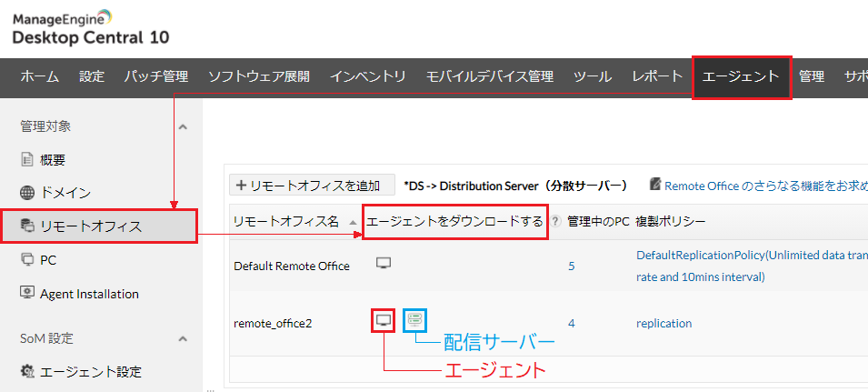The height and width of the screenshot is (392, 868).
Task: Switch to レポート tab
Action: click(658, 77)
